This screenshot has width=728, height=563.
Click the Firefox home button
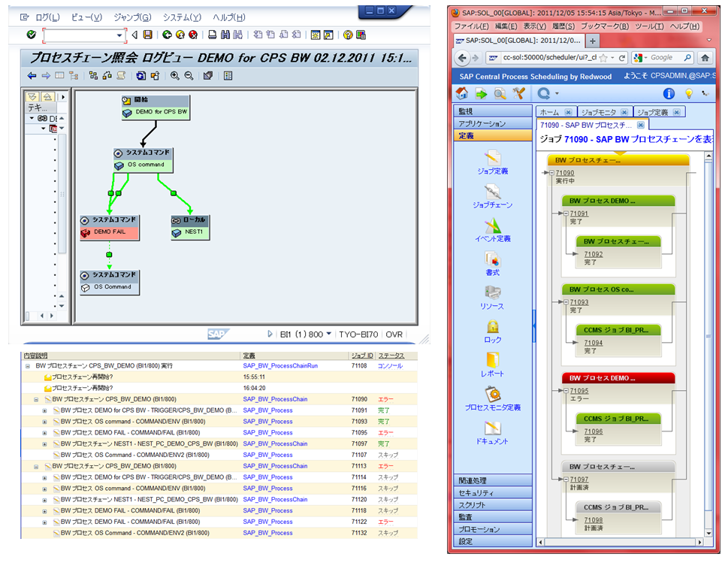tap(705, 58)
